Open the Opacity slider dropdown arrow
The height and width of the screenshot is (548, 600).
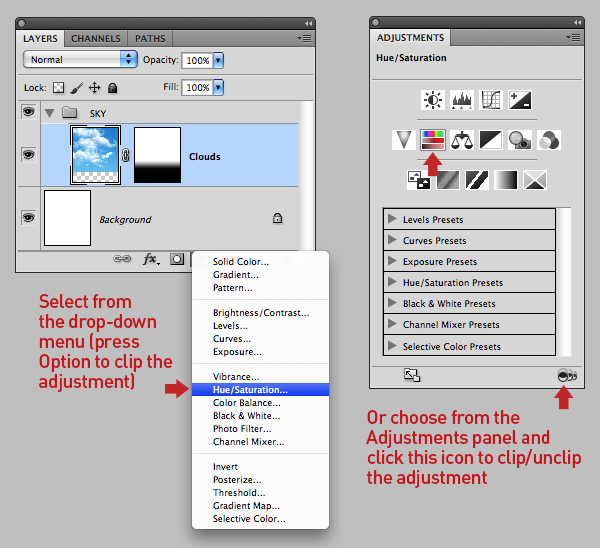tap(218, 60)
